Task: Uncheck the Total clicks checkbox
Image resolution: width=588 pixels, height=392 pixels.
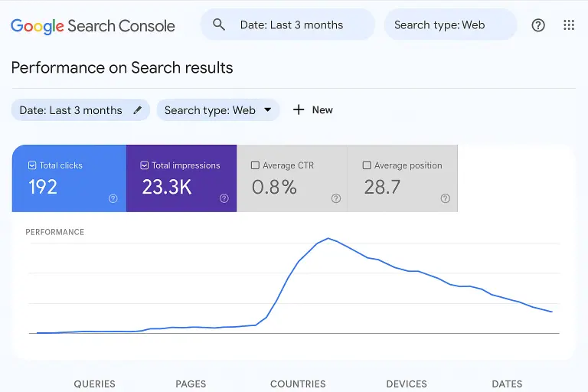Action: (32, 165)
